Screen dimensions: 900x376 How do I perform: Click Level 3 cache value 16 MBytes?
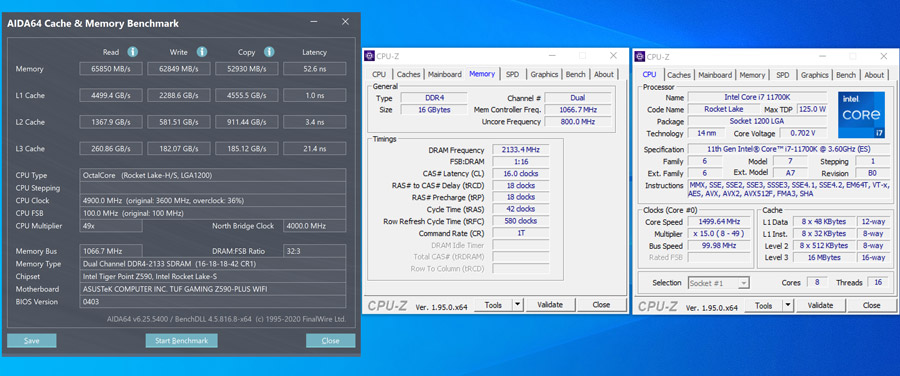(824, 257)
